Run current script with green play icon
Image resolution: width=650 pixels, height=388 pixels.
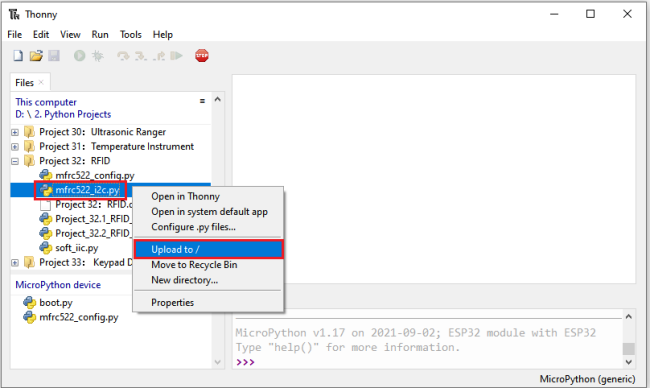(x=80, y=56)
